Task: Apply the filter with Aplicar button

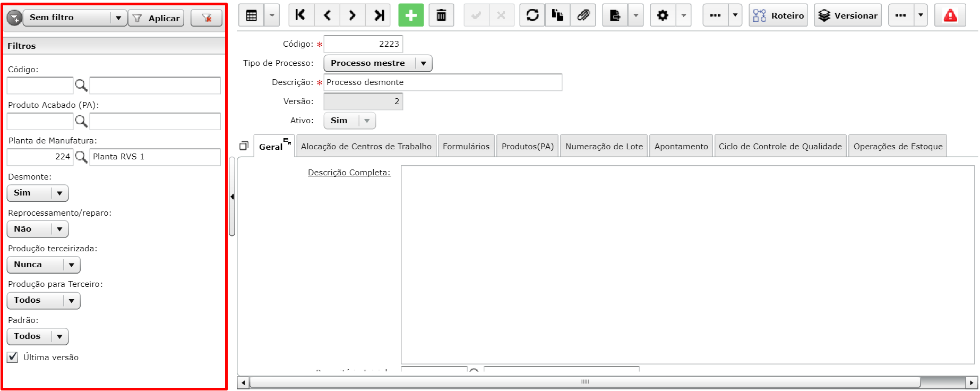Action: point(156,18)
